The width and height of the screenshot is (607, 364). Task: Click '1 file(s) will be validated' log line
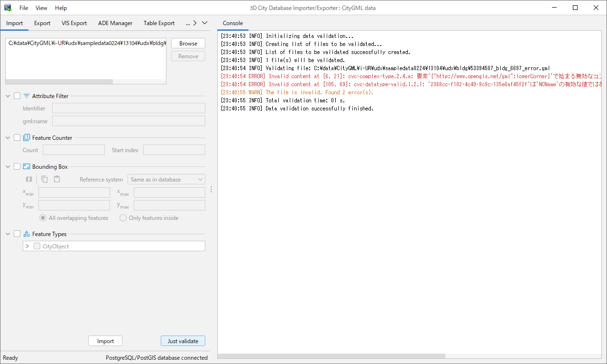282,60
